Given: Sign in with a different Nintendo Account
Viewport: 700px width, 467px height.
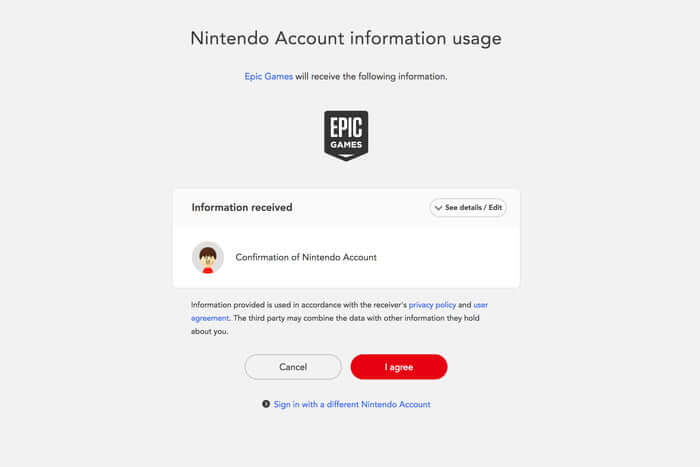Looking at the screenshot, I should [x=352, y=404].
